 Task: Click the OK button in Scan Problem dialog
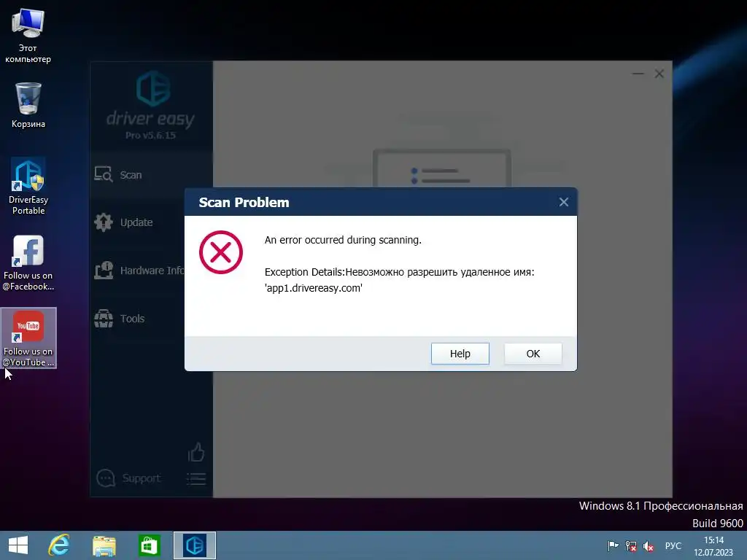(533, 354)
